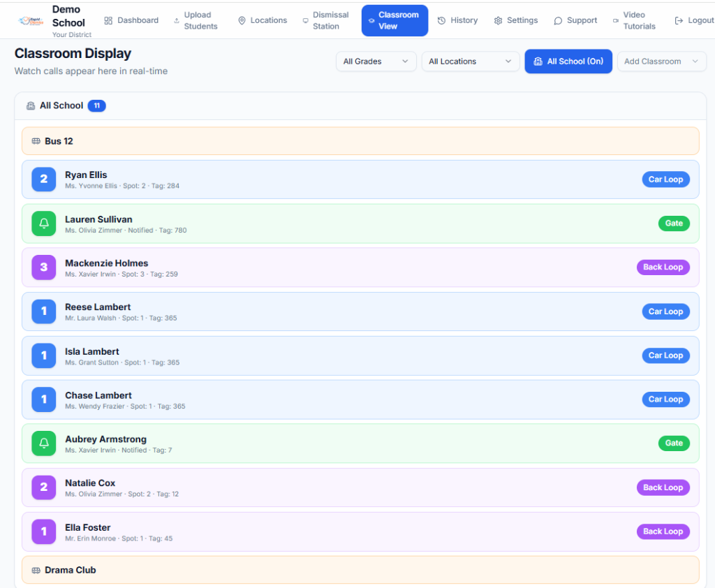Click the name Natalie Cox
Screen dimensions: 715x588
90,483
